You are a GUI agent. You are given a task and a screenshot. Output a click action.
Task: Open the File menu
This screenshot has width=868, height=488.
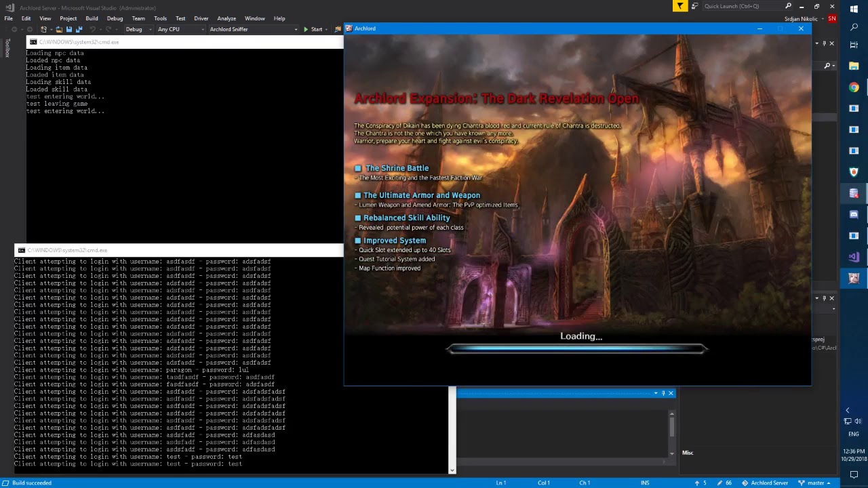[9, 18]
